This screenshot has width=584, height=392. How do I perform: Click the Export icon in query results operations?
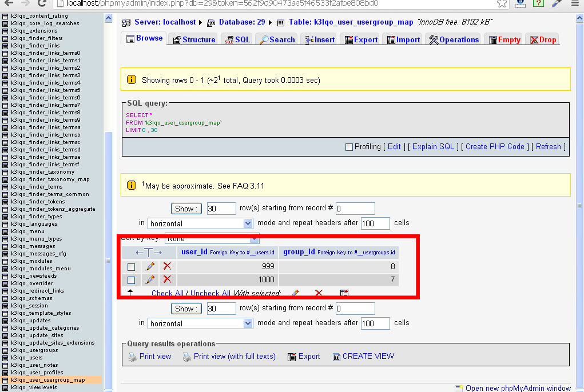292,357
